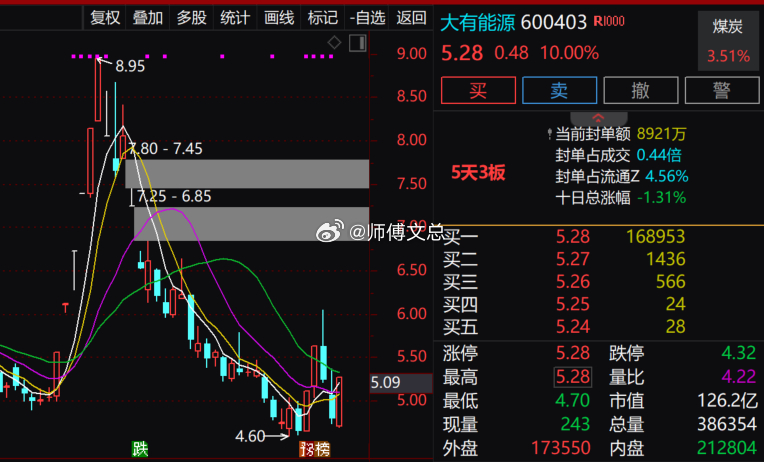Collapse panel with the red chevron handle

point(598,118)
